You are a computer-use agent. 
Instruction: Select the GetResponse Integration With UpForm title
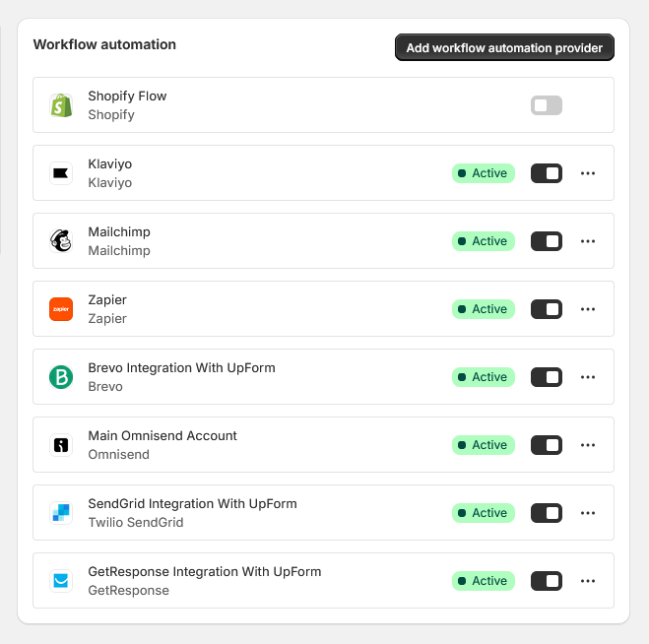205,571
